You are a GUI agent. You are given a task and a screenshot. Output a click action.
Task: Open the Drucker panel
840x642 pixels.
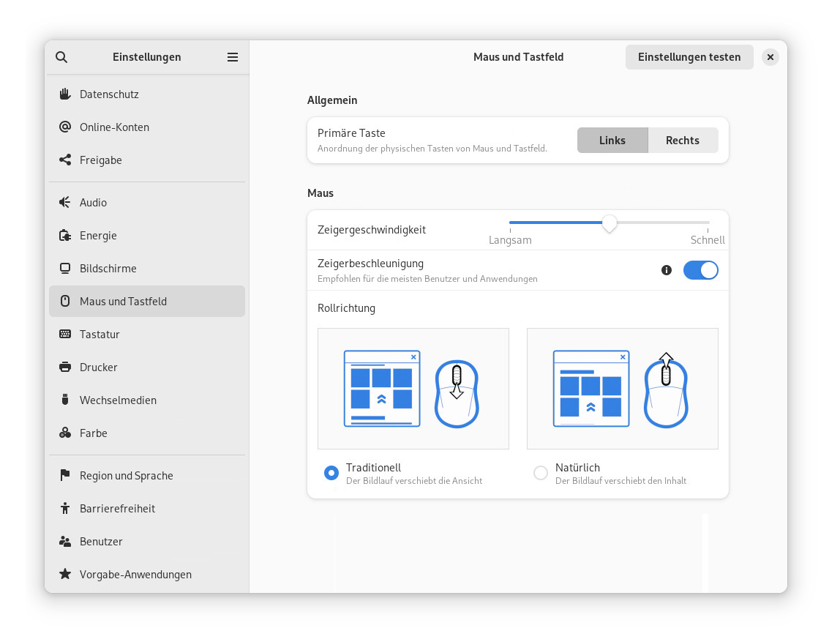point(100,367)
